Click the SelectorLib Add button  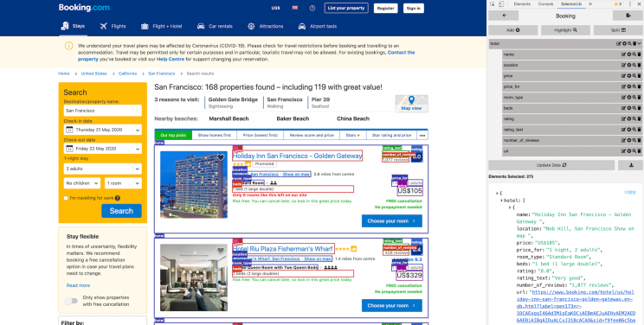pos(513,30)
